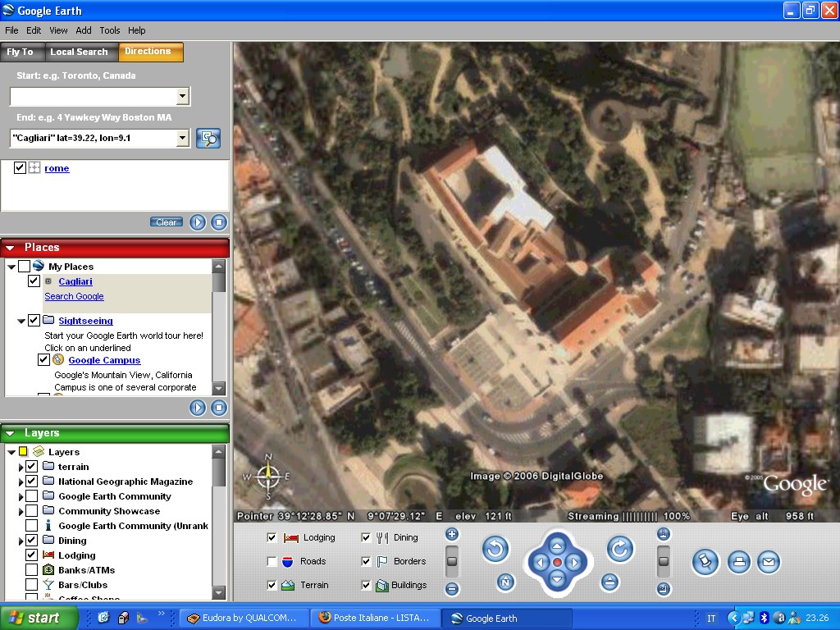Click the email envelope icon
This screenshot has height=630, width=840.
(x=769, y=562)
